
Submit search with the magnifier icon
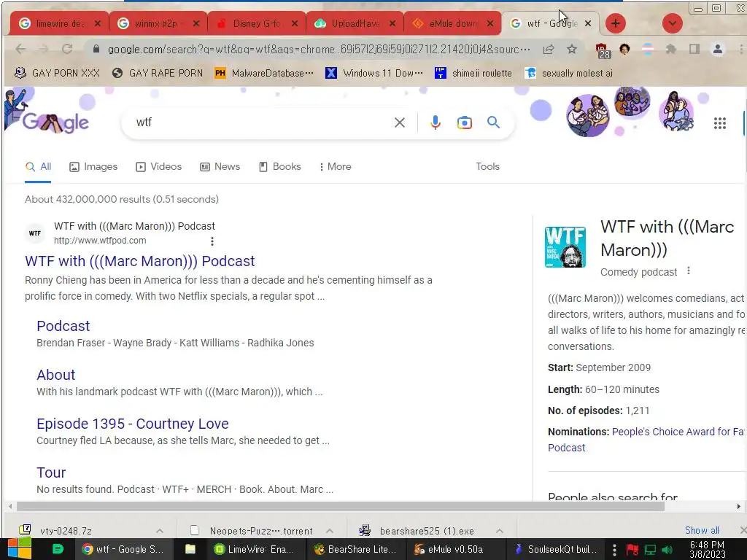pyautogui.click(x=494, y=122)
